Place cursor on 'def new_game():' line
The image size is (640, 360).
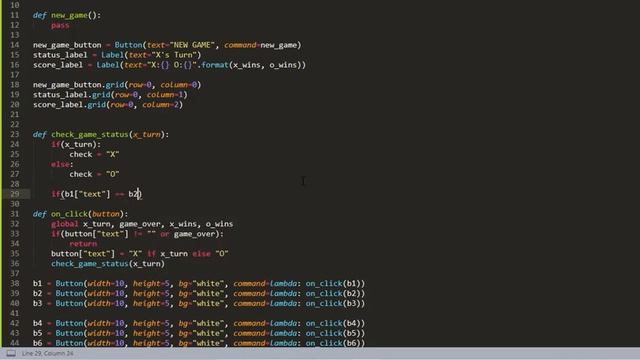pos(67,16)
